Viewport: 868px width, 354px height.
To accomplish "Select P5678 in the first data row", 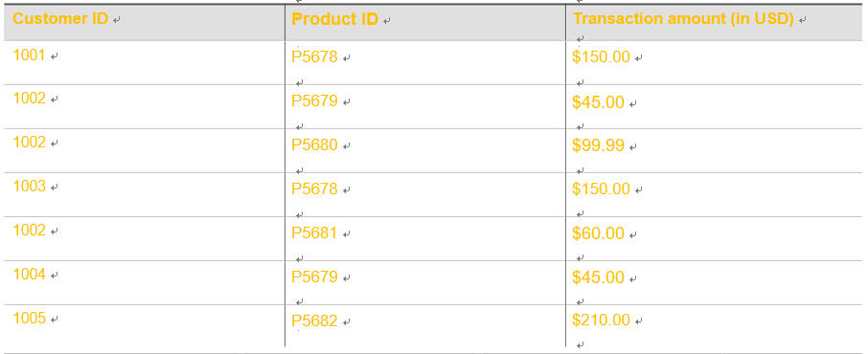I will click(x=314, y=57).
